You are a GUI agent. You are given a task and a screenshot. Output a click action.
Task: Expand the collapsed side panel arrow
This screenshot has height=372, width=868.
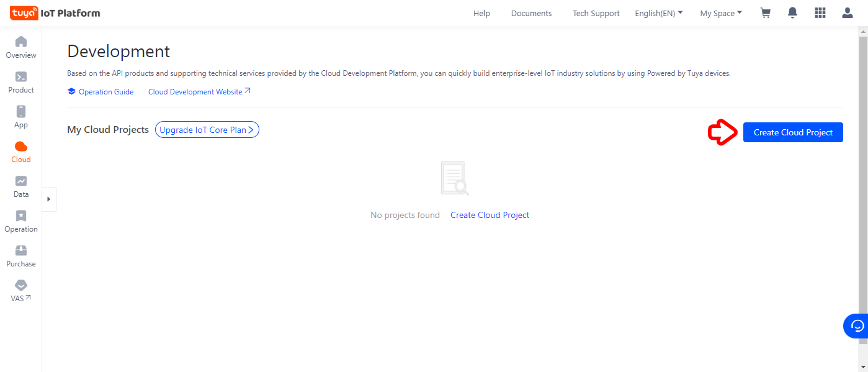[x=49, y=199]
